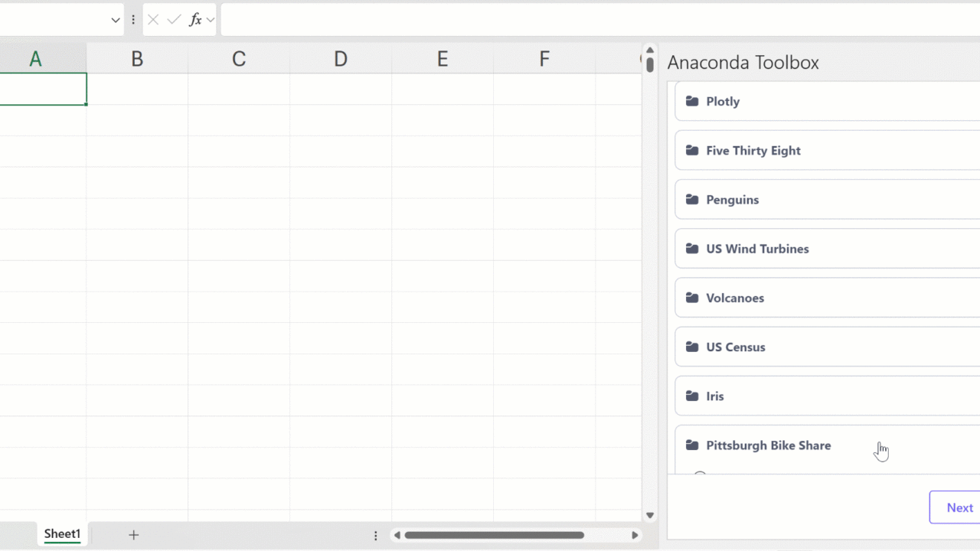
Task: Expand the US Wind Turbines folder
Action: coord(757,249)
